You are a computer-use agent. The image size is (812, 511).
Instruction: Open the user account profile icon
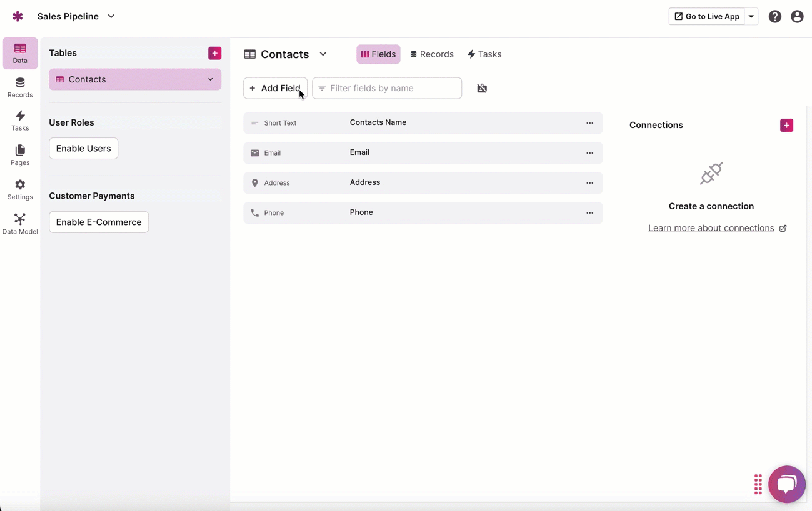coord(796,17)
